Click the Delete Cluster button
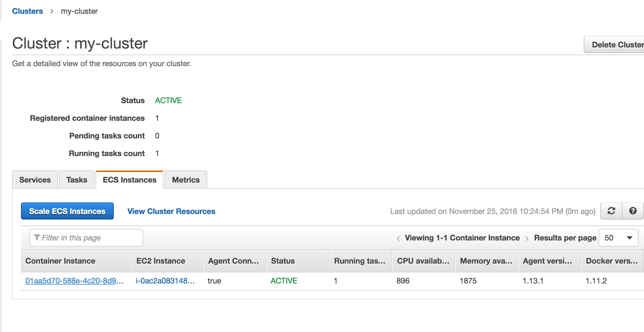This screenshot has height=332, width=644. click(615, 44)
